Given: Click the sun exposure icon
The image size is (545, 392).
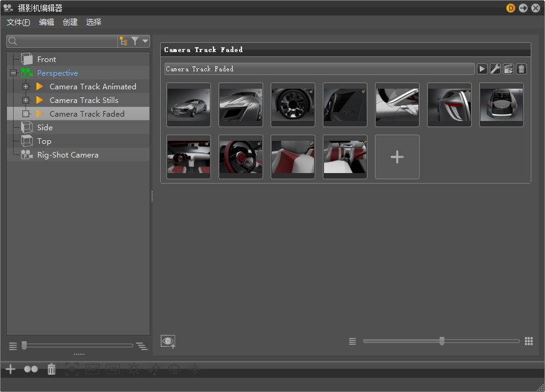Looking at the screenshot, I should coord(133,369).
